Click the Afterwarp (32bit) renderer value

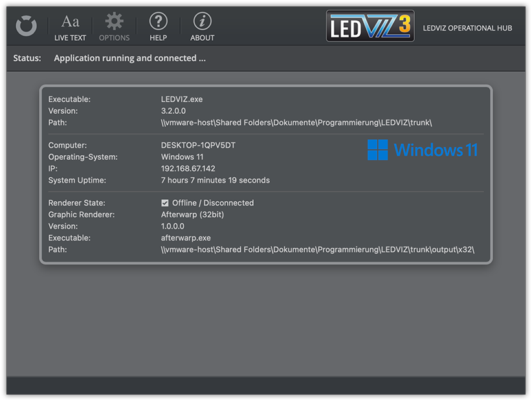click(x=192, y=215)
